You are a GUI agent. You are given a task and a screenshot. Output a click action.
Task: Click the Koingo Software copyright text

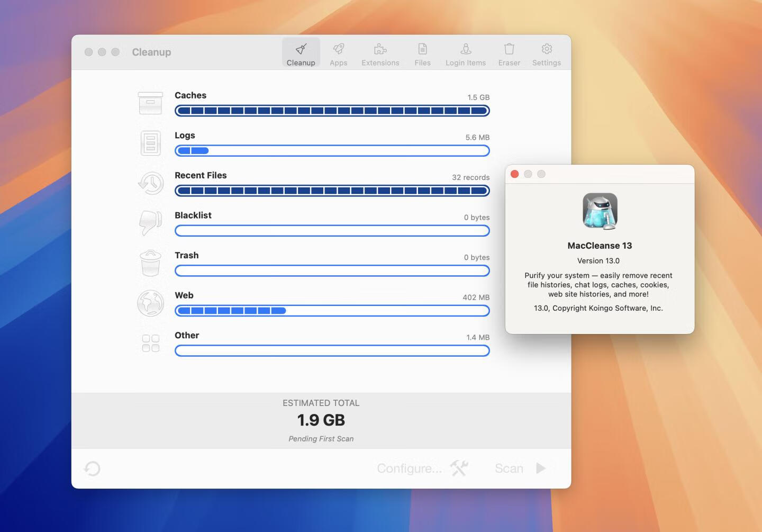pos(598,308)
